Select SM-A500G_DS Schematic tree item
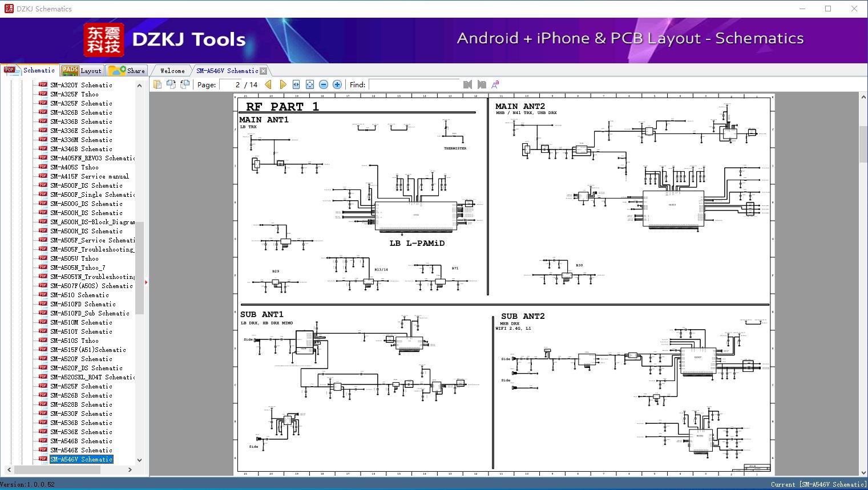The height and width of the screenshot is (490, 868). [x=86, y=204]
